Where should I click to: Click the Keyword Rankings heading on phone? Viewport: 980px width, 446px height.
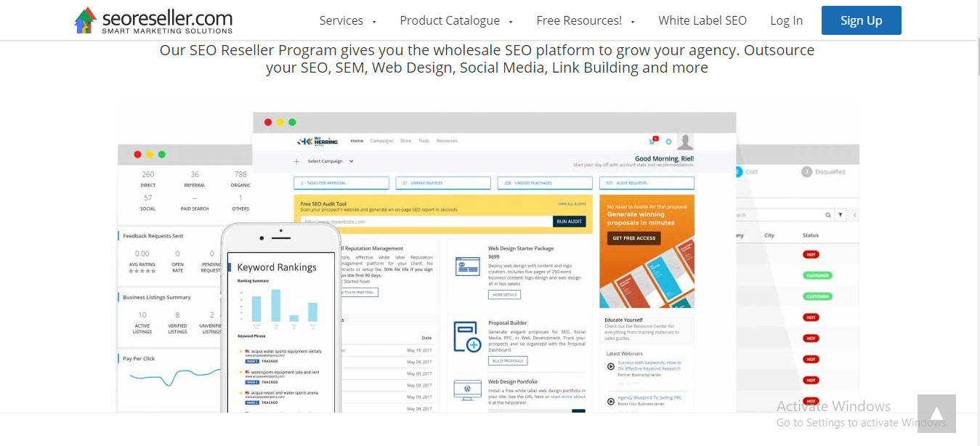[x=277, y=267]
